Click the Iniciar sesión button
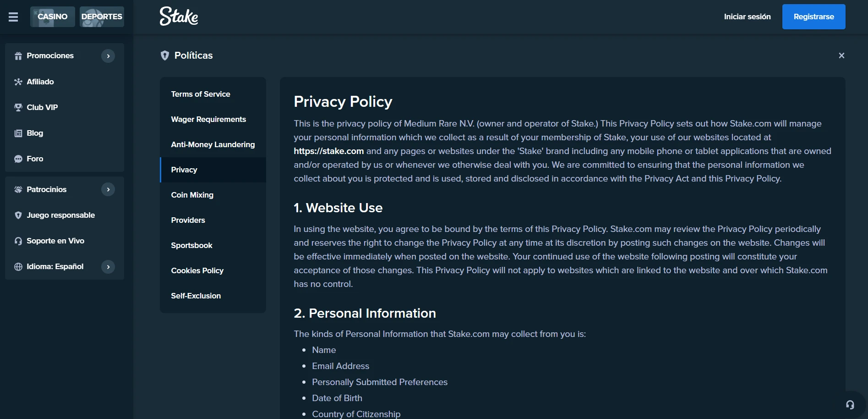 click(747, 17)
